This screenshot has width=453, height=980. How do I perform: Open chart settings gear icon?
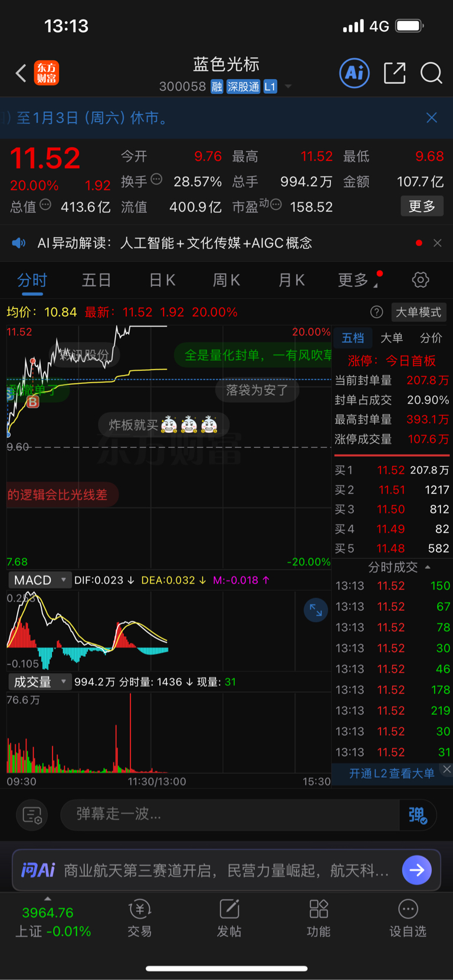click(x=421, y=279)
